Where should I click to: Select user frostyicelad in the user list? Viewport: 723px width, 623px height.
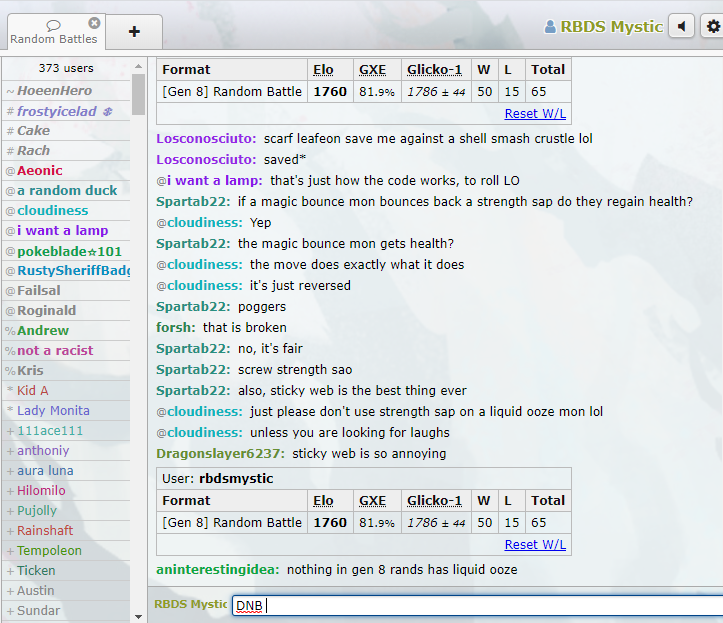coord(66,111)
